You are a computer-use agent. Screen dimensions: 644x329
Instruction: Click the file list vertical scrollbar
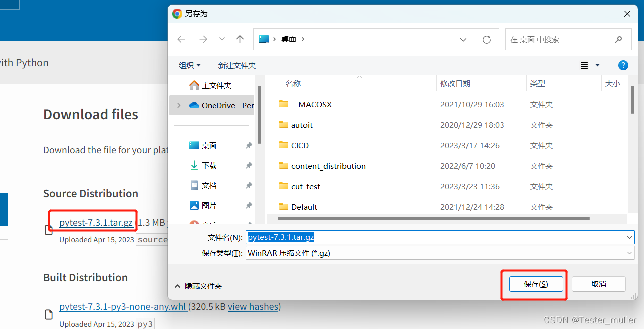[x=632, y=100]
